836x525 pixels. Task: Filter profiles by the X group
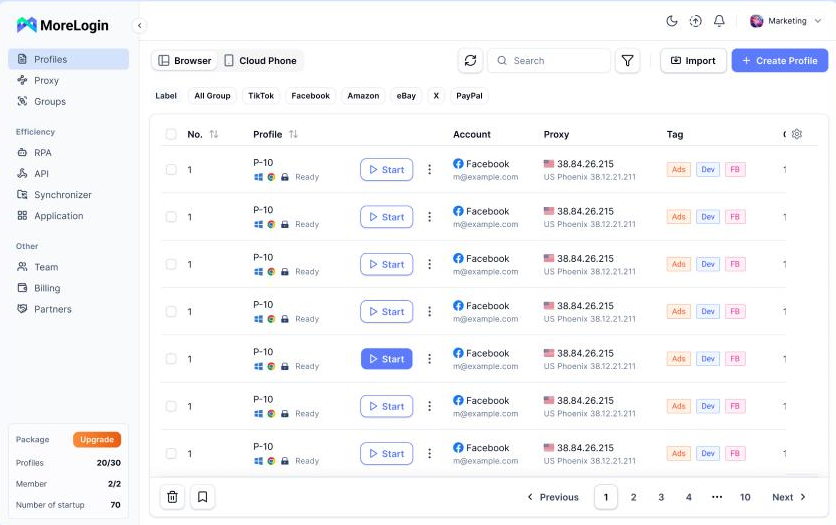436,96
